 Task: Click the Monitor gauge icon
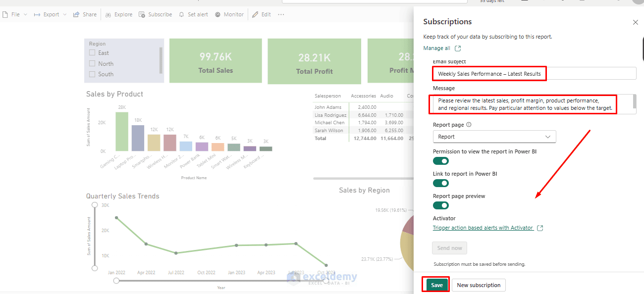(217, 14)
